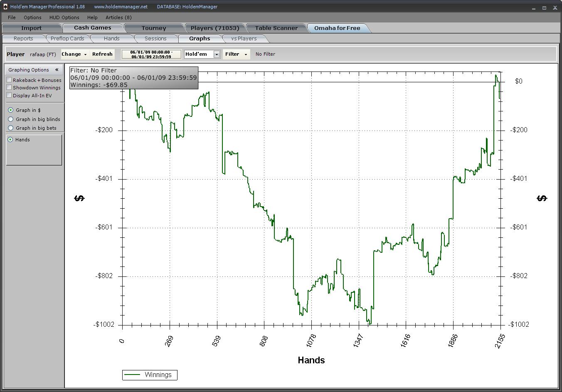Open the Table Scanner tab
The width and height of the screenshot is (562, 392).
click(276, 28)
